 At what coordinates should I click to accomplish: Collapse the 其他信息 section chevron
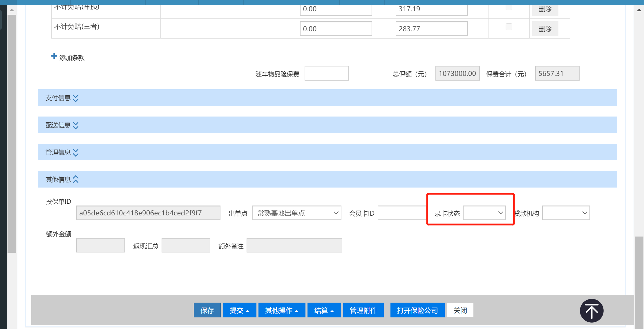pos(76,179)
